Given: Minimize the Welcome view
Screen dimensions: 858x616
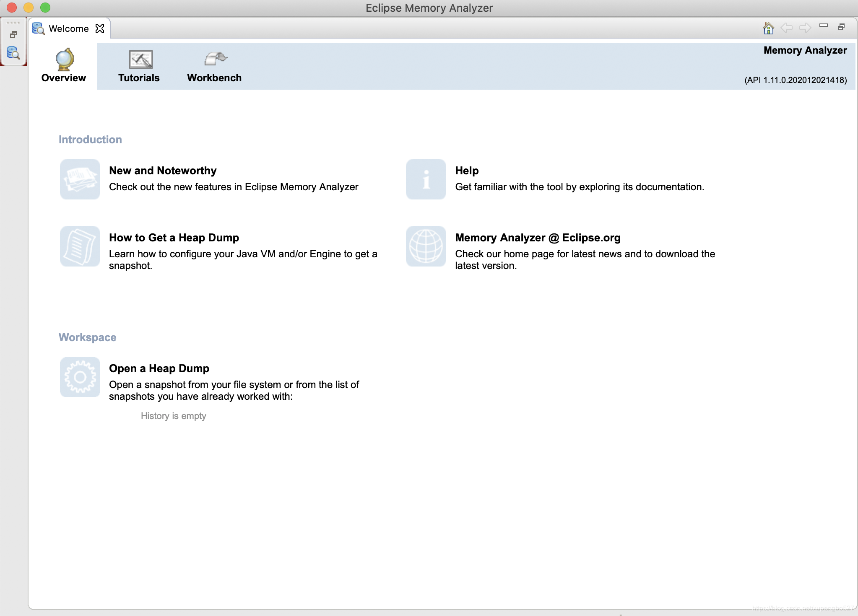Looking at the screenshot, I should pyautogui.click(x=824, y=26).
